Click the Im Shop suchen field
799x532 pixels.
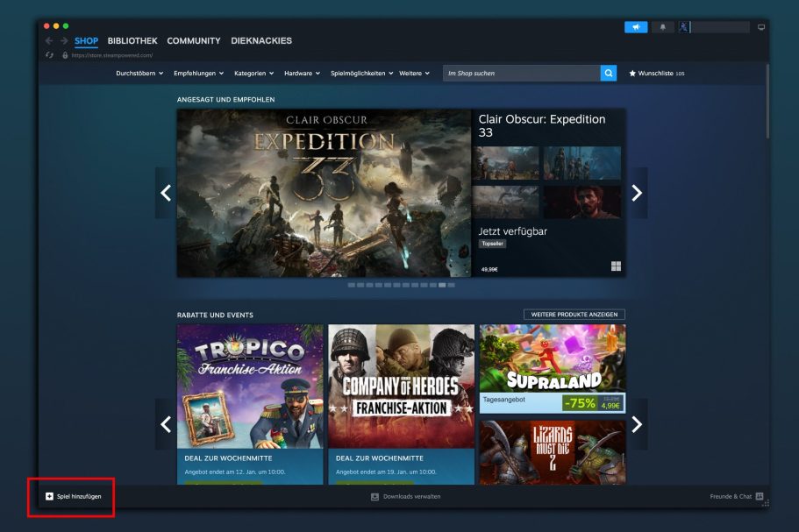click(x=521, y=74)
